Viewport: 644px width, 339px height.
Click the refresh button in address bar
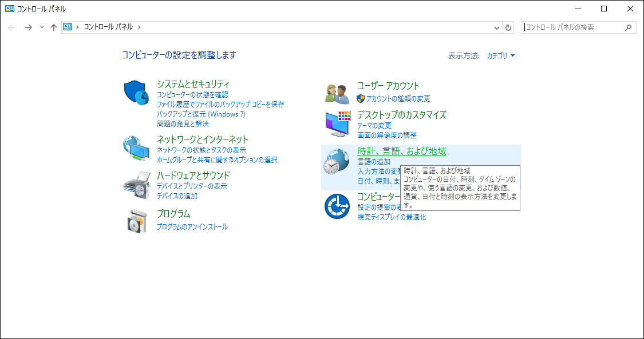(508, 27)
